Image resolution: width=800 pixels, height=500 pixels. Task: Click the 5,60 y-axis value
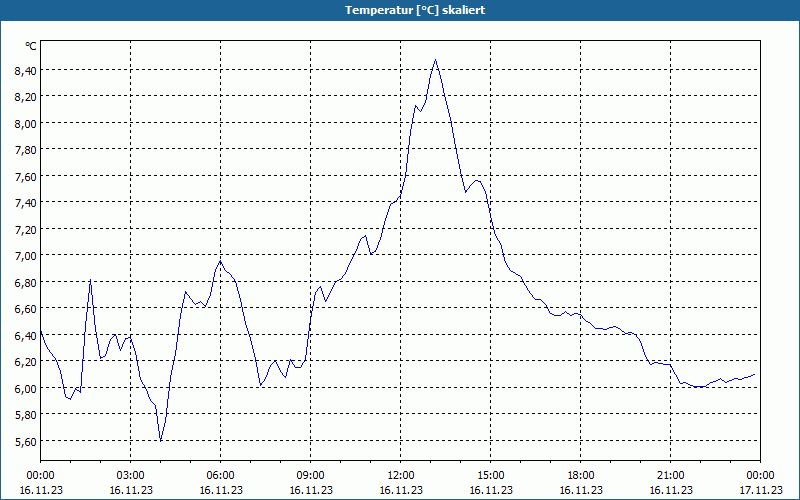tap(26, 441)
